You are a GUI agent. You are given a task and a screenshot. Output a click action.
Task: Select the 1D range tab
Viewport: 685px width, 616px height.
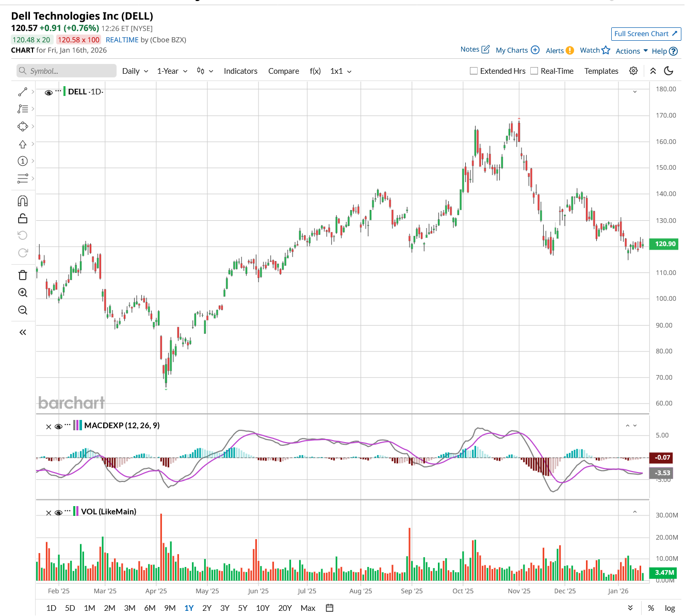(x=51, y=608)
